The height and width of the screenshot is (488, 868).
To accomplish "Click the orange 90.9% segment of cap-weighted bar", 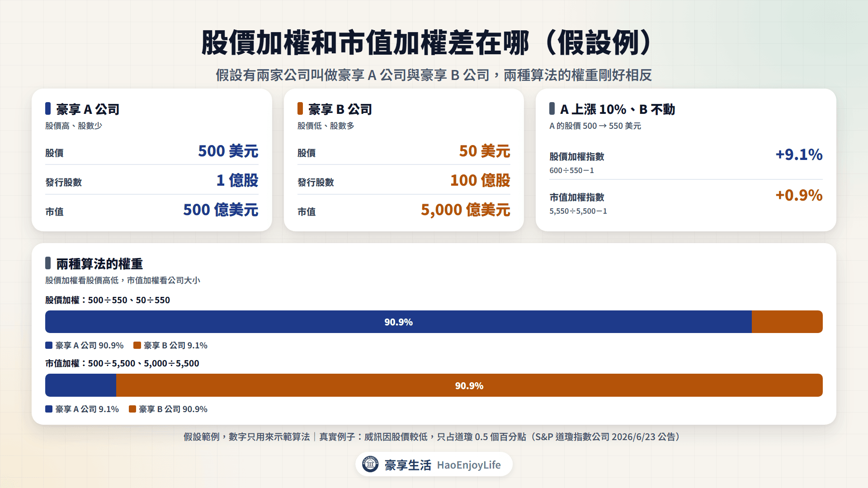I will [469, 385].
